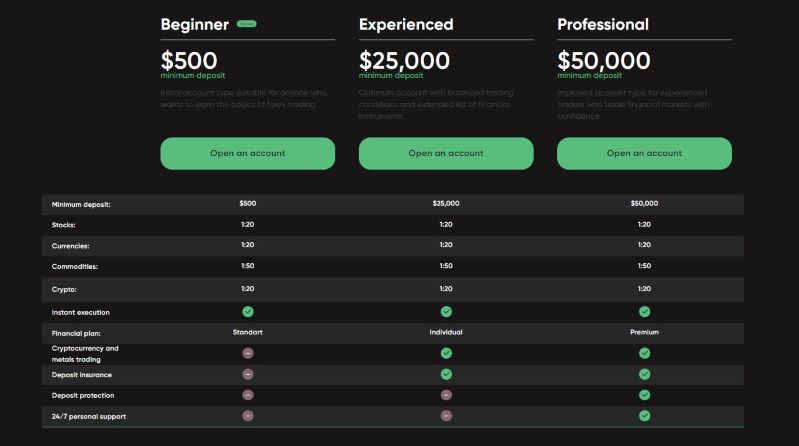Click the $50,000 minimum deposit price
Viewport: 799px width, 446px height.
click(603, 60)
